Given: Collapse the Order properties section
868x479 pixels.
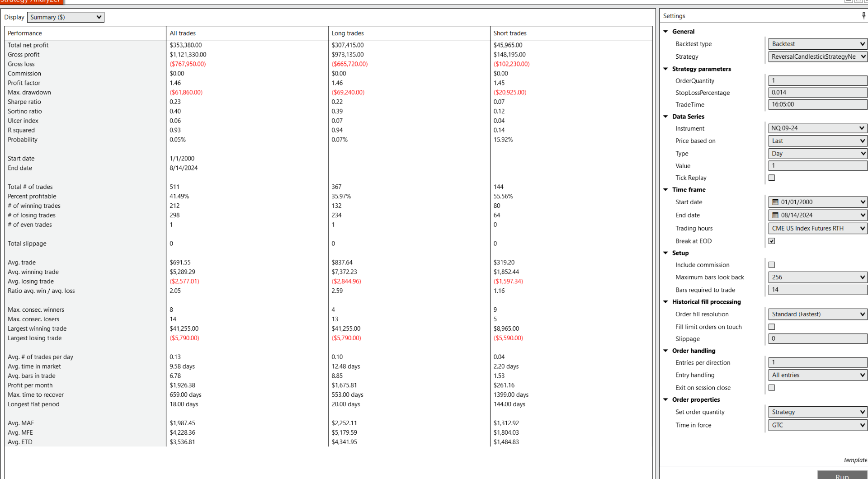Looking at the screenshot, I should (x=665, y=399).
